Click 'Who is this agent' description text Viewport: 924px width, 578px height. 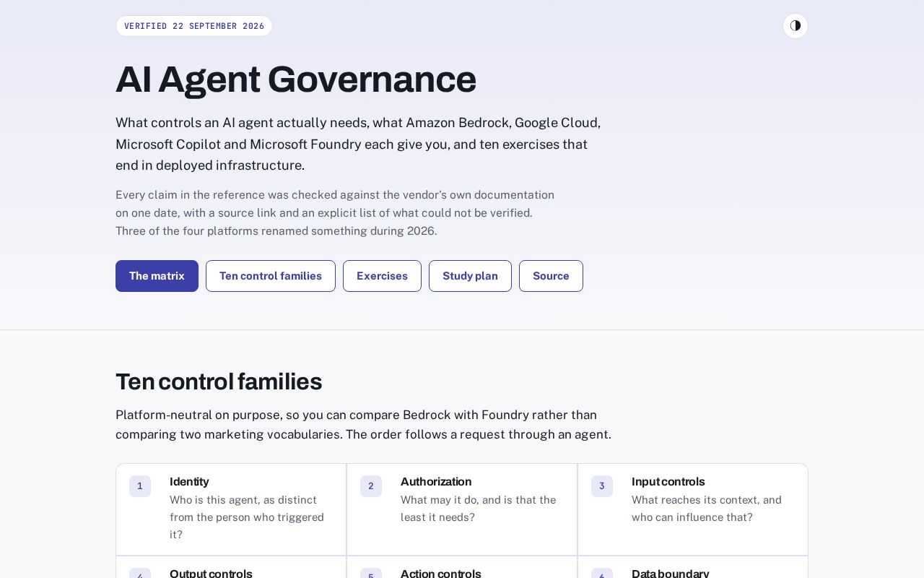pos(247,517)
